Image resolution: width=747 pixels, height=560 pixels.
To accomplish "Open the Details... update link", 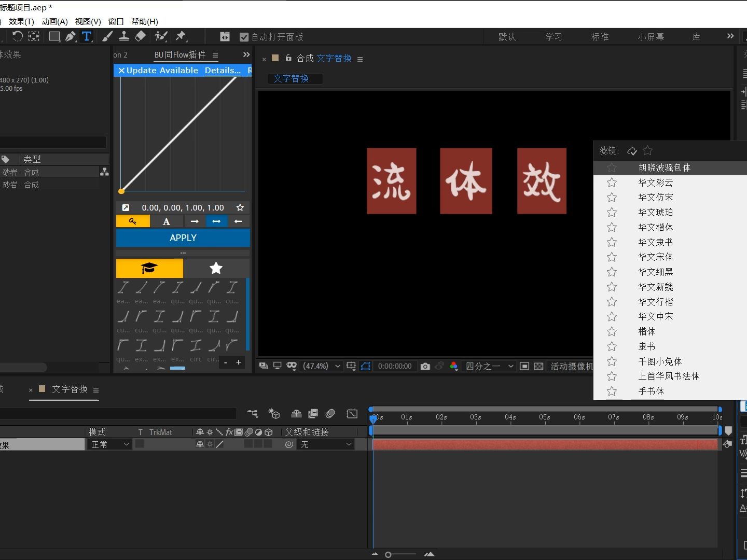I will 223,71.
